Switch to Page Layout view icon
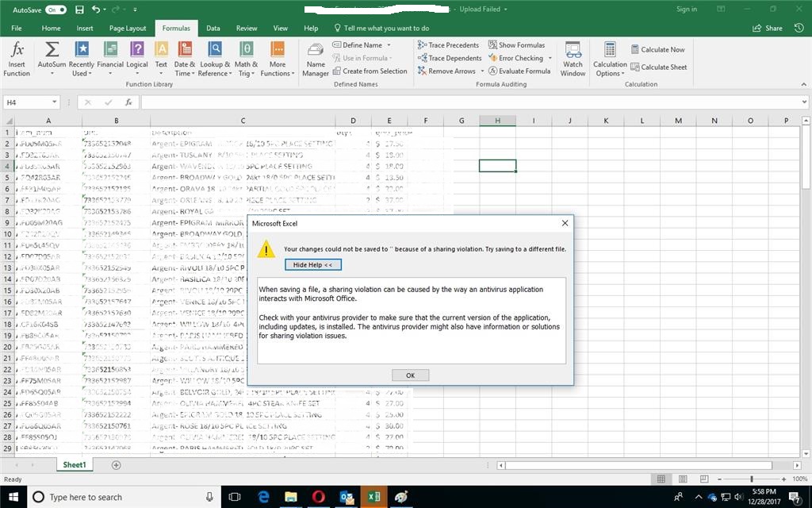The image size is (812, 508). (683, 479)
